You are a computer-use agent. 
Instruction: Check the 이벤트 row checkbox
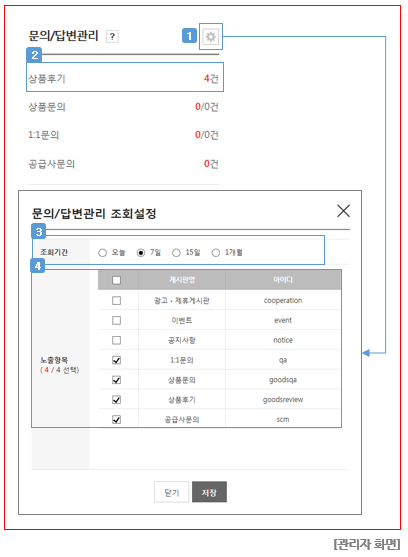click(x=116, y=320)
